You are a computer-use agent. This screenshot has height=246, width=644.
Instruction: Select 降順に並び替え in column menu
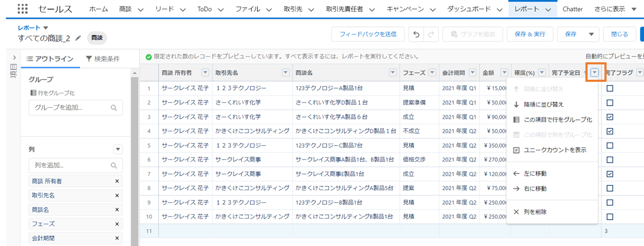[543, 105]
